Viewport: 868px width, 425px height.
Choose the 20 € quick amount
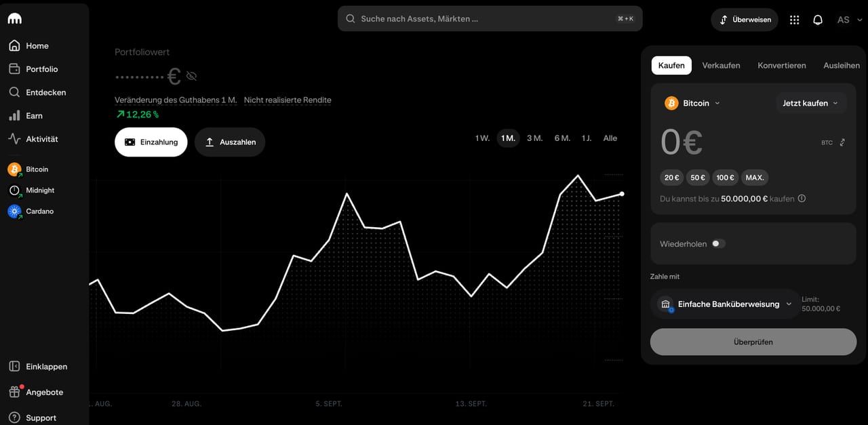click(x=671, y=178)
